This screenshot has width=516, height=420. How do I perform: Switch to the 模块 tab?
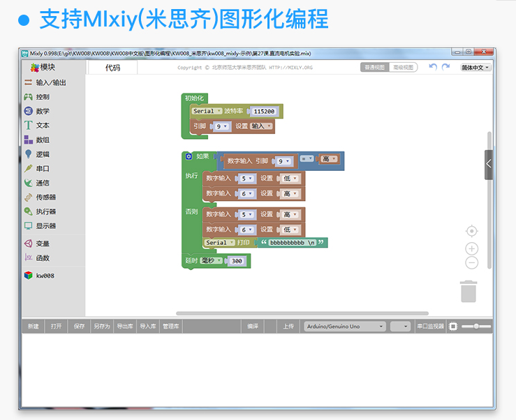[x=43, y=68]
